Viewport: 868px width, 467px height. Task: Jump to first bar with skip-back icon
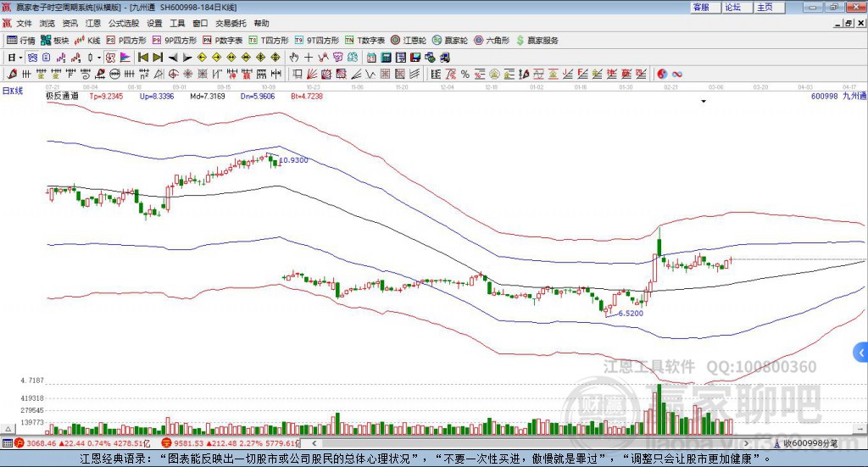142,58
